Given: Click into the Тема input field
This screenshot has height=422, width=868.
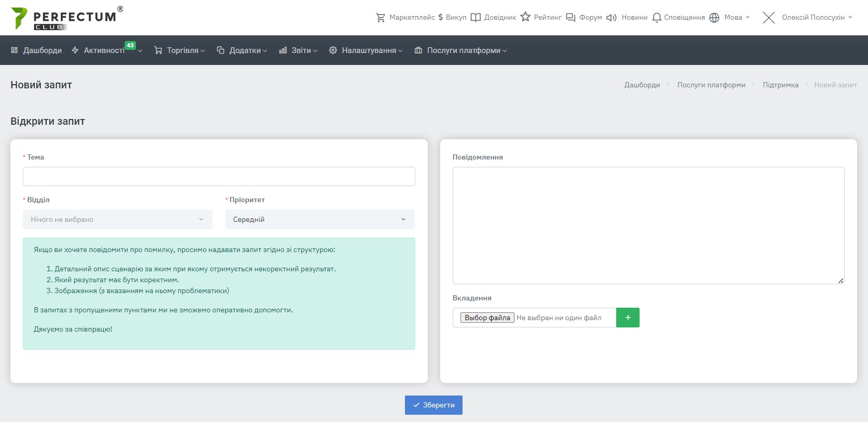Looking at the screenshot, I should (219, 176).
